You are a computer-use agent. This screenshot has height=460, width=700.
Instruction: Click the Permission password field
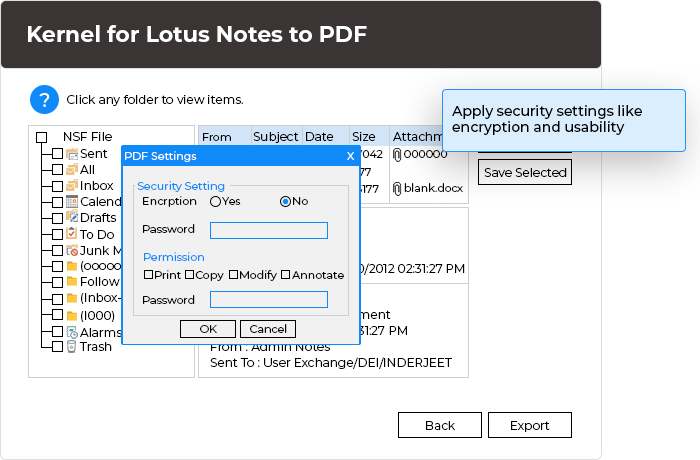pos(269,300)
